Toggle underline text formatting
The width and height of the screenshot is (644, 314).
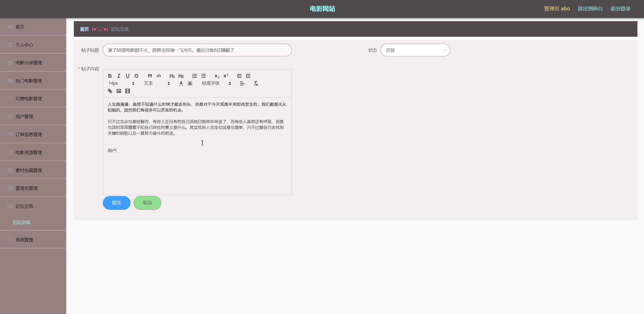point(127,76)
